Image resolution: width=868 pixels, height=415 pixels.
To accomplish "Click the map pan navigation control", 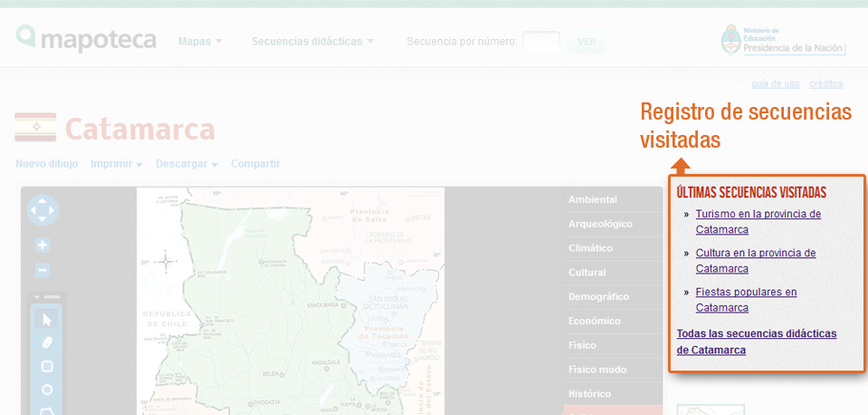I will (x=42, y=211).
